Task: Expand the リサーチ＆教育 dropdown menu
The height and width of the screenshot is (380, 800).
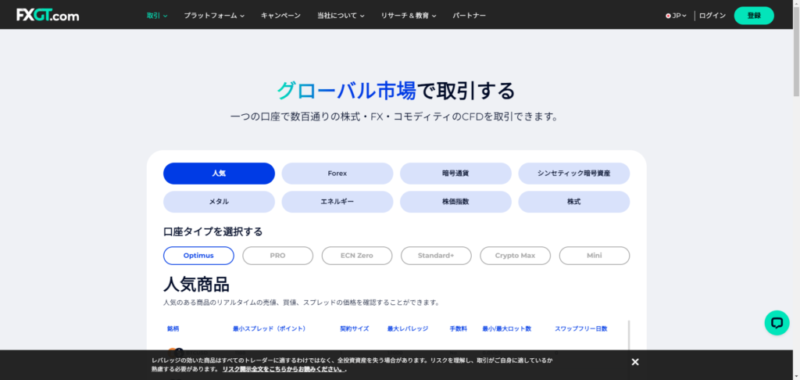Action: pyautogui.click(x=408, y=16)
